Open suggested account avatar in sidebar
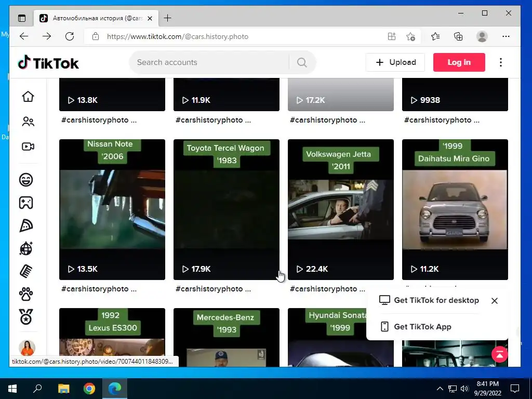The height and width of the screenshot is (399, 532). click(x=27, y=348)
